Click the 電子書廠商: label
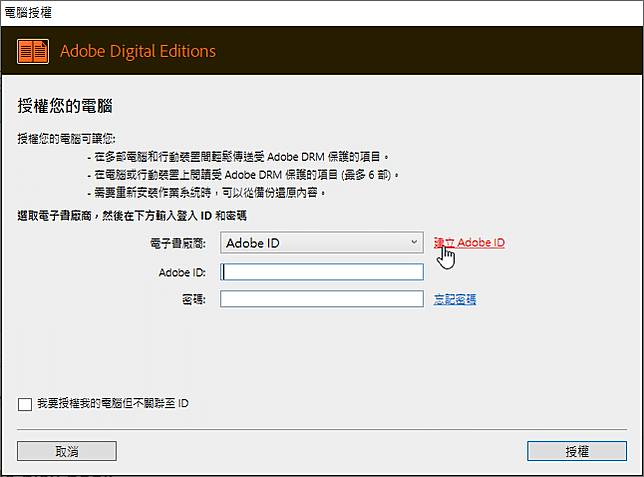This screenshot has height=477, width=644. click(x=178, y=243)
